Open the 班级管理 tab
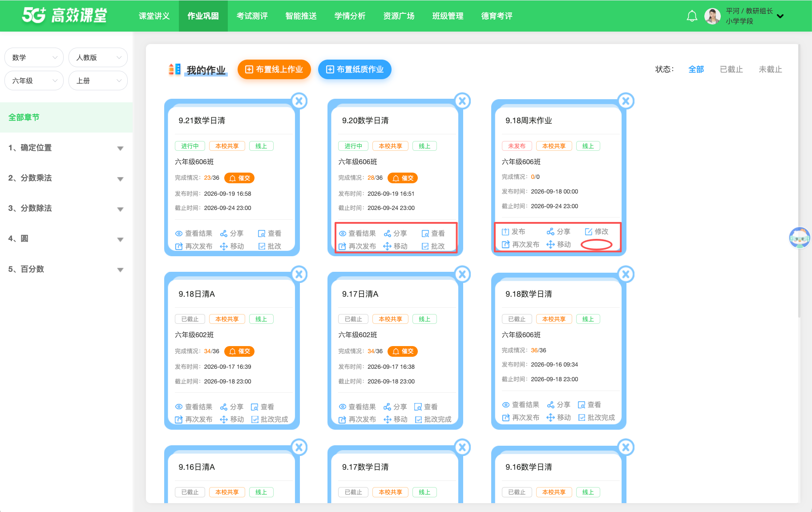Image resolution: width=812 pixels, height=512 pixels. tap(448, 16)
